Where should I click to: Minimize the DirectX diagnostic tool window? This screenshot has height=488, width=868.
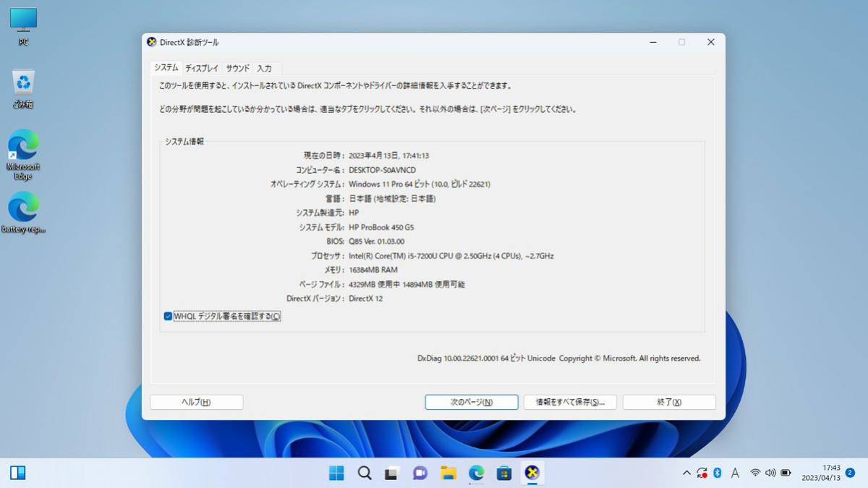[x=652, y=42]
